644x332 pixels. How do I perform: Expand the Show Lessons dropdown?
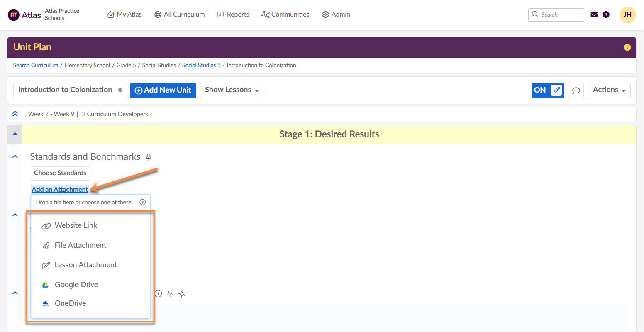point(232,90)
